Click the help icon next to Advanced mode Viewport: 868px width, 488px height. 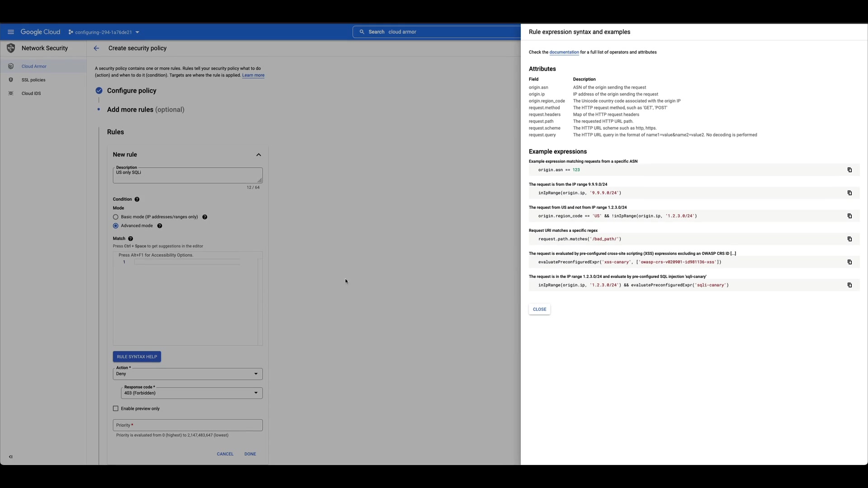coord(160,226)
